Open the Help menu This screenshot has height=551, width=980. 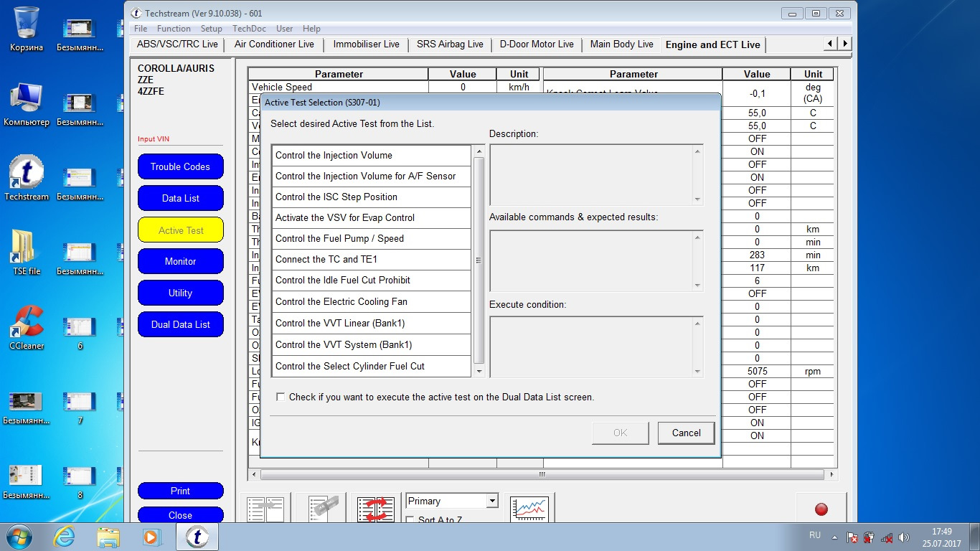pyautogui.click(x=311, y=29)
